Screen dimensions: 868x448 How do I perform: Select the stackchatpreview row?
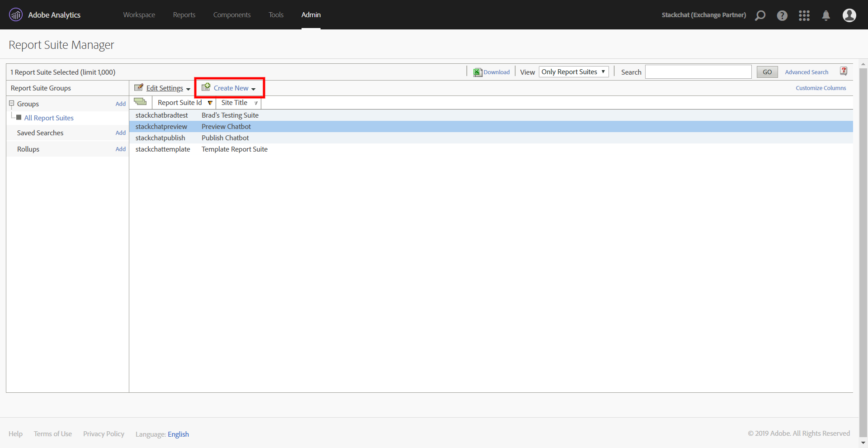click(491, 127)
